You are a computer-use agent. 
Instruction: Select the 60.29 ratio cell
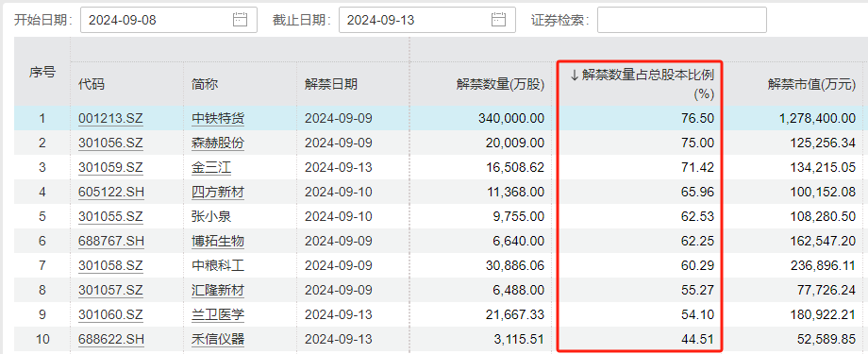point(698,266)
